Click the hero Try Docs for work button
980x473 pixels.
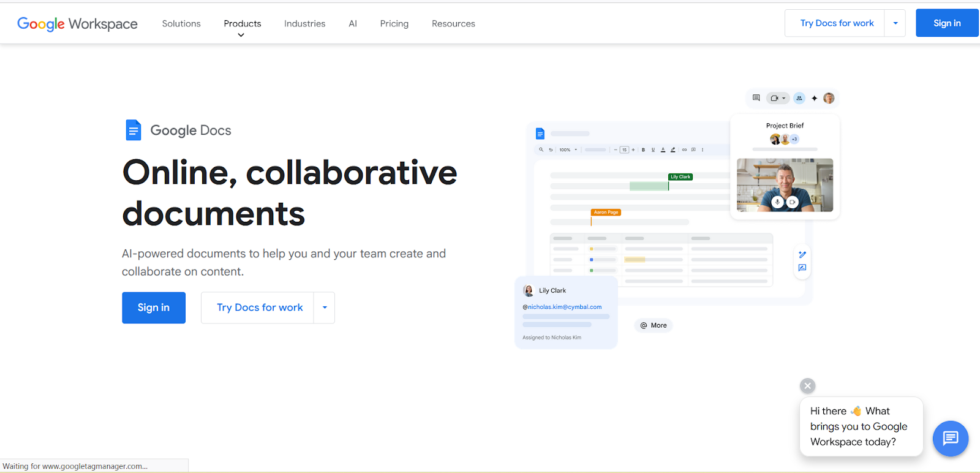point(260,308)
